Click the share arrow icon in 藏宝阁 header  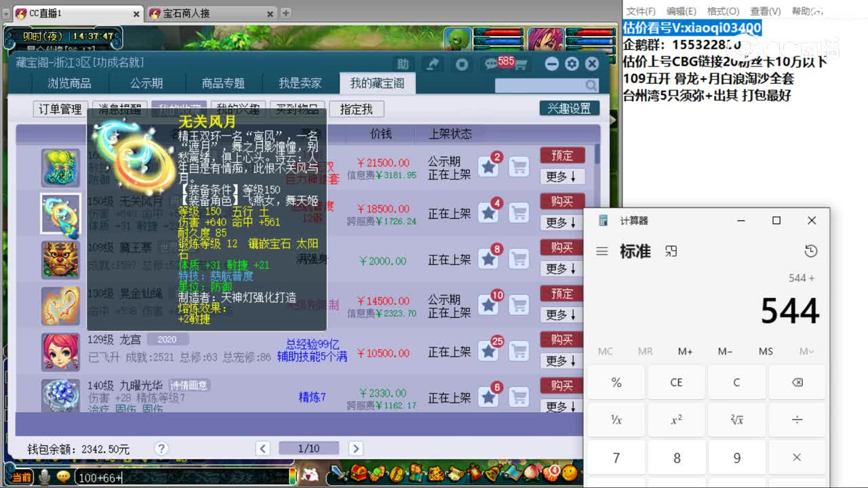[432, 64]
